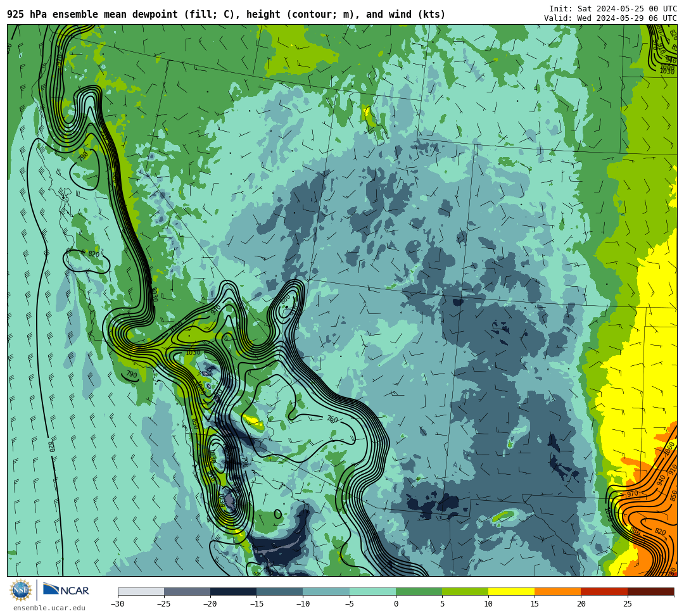Select the dark brown above-25 segment
The image size is (684, 616).
pos(650,591)
